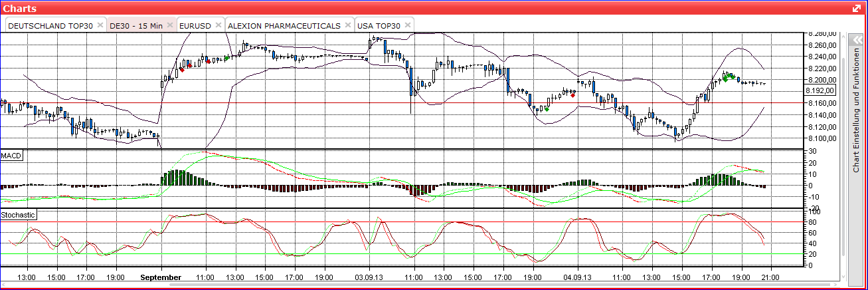The image size is (868, 290).
Task: Click the 21:00 time axis label
Action: (770, 277)
